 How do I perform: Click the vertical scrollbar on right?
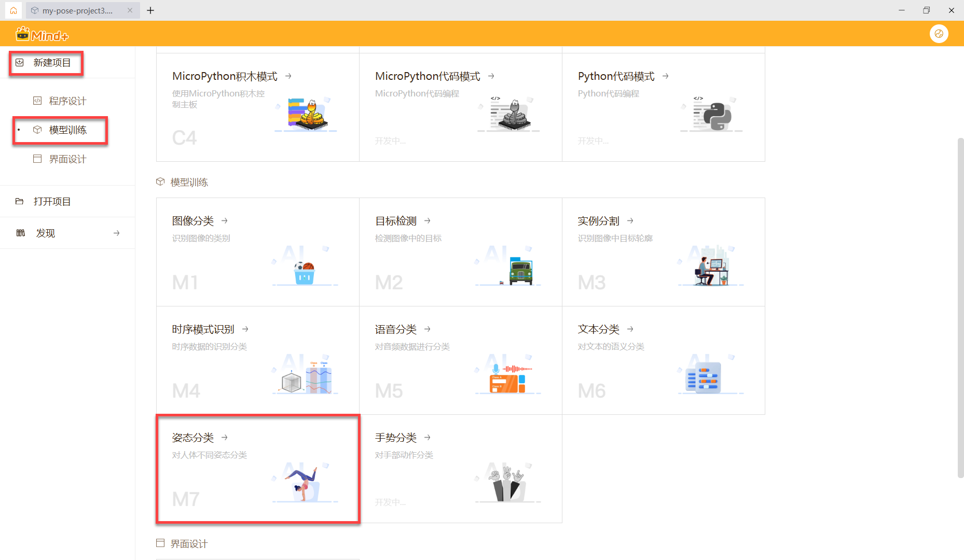[960, 306]
